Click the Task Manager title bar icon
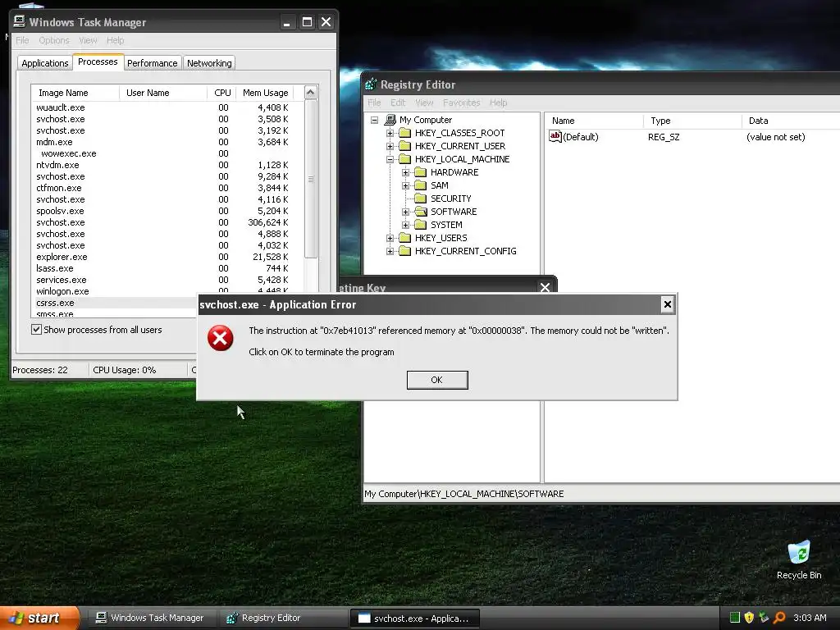840x630 pixels. pos(20,21)
